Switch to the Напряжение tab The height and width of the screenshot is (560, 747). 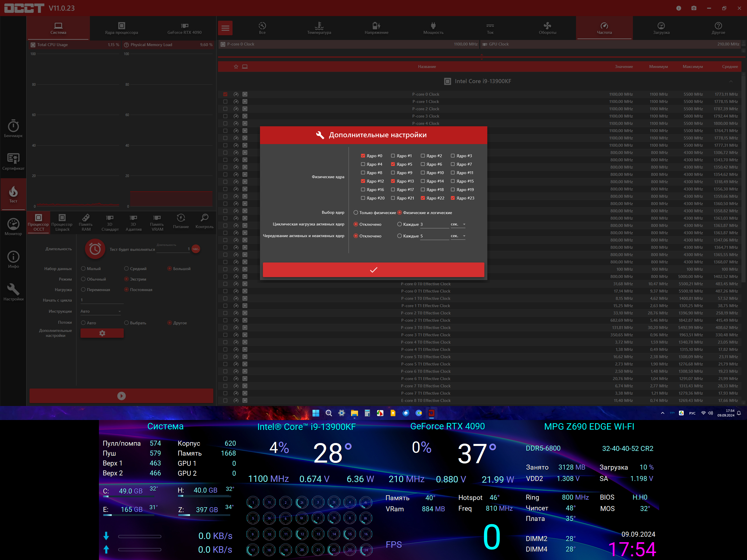pos(376,28)
